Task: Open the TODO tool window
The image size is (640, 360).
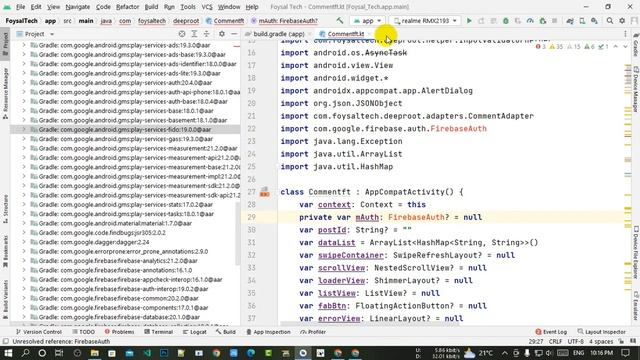Action: pyautogui.click(x=83, y=332)
